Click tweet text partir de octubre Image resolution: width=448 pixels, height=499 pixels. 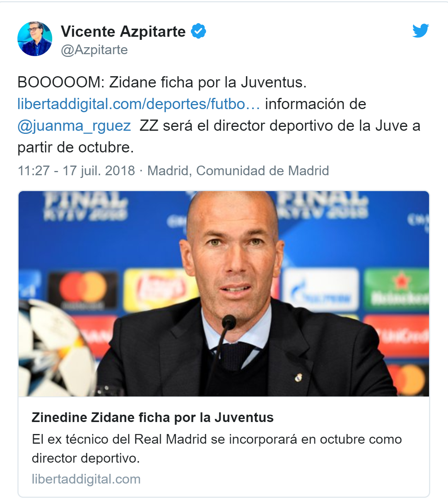75,147
